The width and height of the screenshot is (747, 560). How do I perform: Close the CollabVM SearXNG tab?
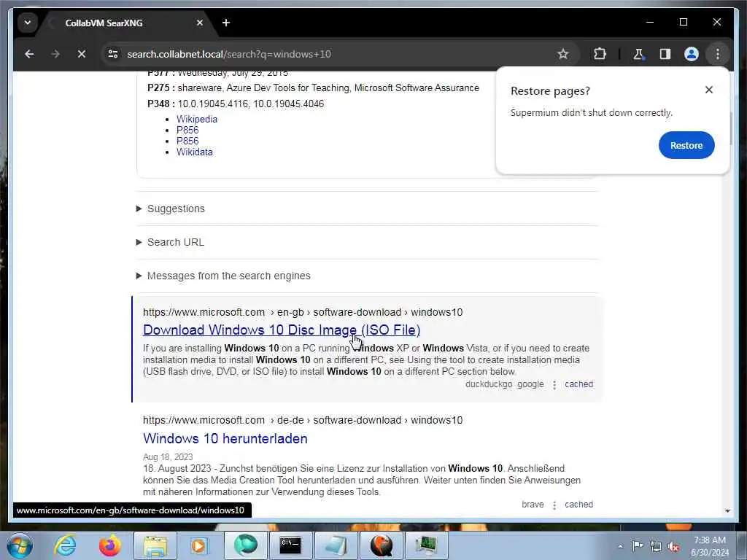pos(200,23)
